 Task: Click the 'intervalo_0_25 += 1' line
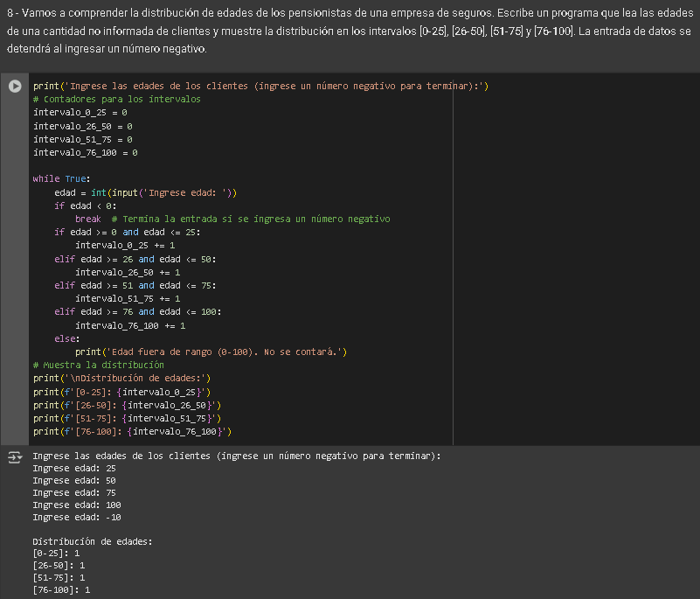pos(125,245)
